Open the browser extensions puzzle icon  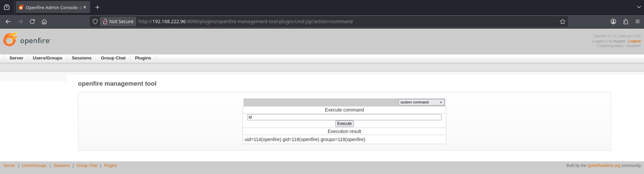(x=625, y=21)
